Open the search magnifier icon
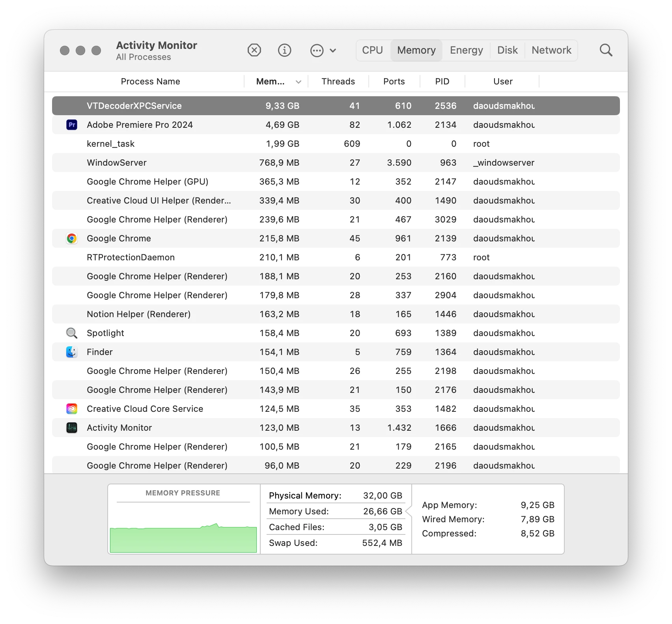 (606, 50)
